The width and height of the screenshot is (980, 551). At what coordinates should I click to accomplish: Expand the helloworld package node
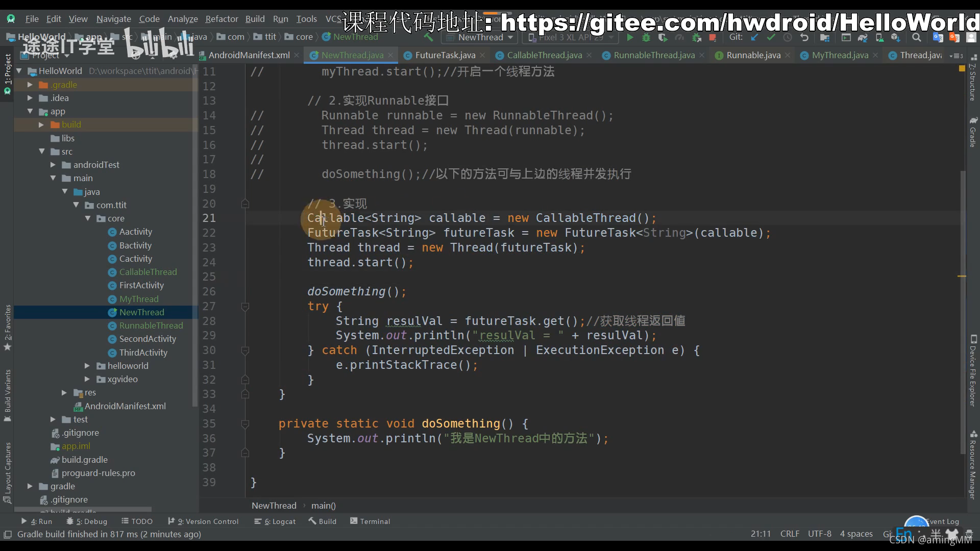pyautogui.click(x=87, y=366)
